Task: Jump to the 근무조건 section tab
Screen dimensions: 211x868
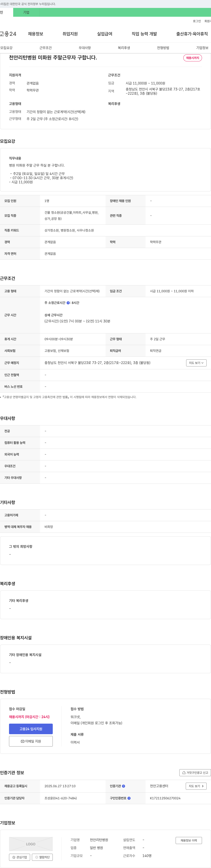Action: (45, 48)
